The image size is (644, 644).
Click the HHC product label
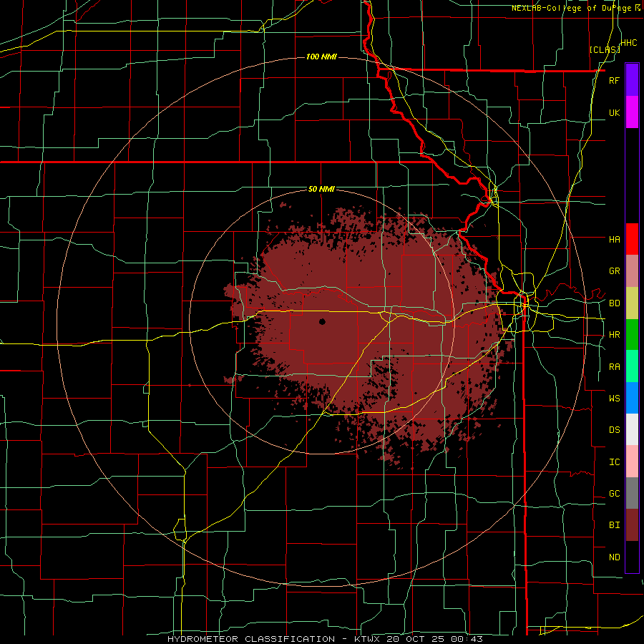click(628, 43)
